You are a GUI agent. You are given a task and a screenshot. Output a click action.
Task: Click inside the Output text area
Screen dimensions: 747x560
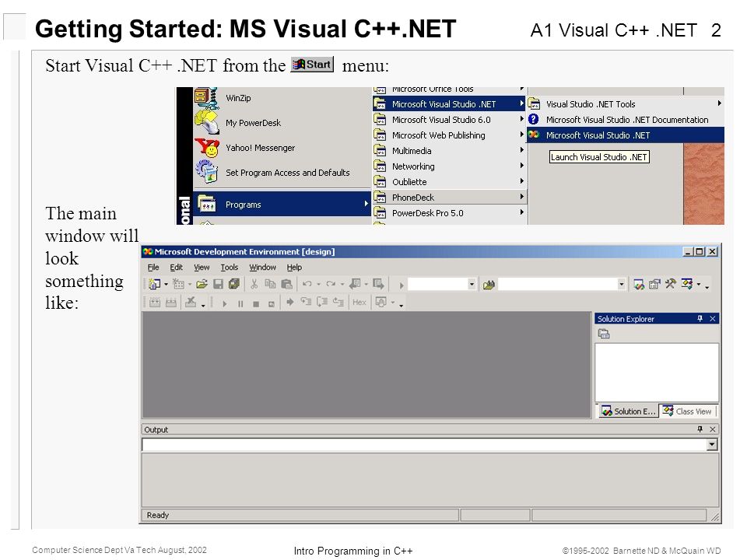tap(430, 480)
